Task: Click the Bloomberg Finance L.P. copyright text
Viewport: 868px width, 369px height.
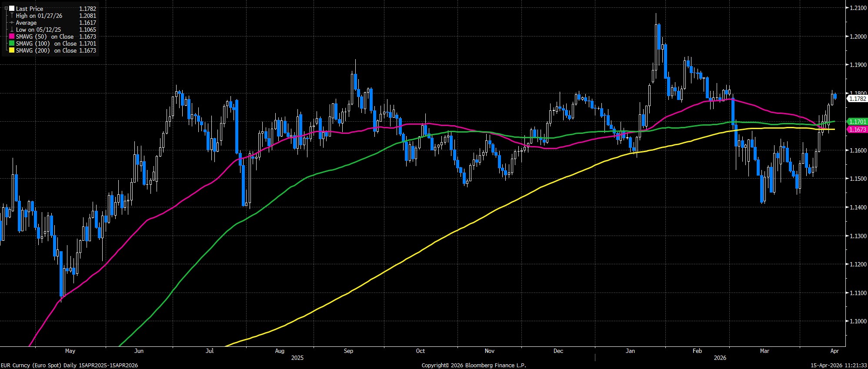Action: click(x=474, y=366)
